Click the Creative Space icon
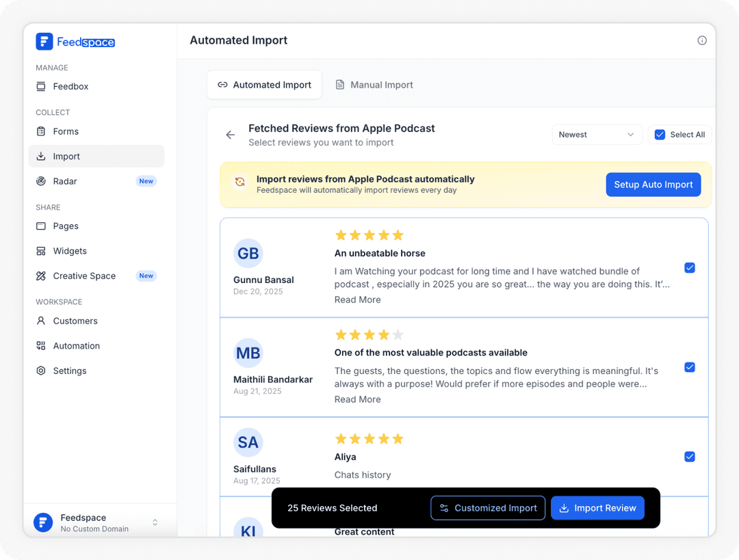 [41, 276]
